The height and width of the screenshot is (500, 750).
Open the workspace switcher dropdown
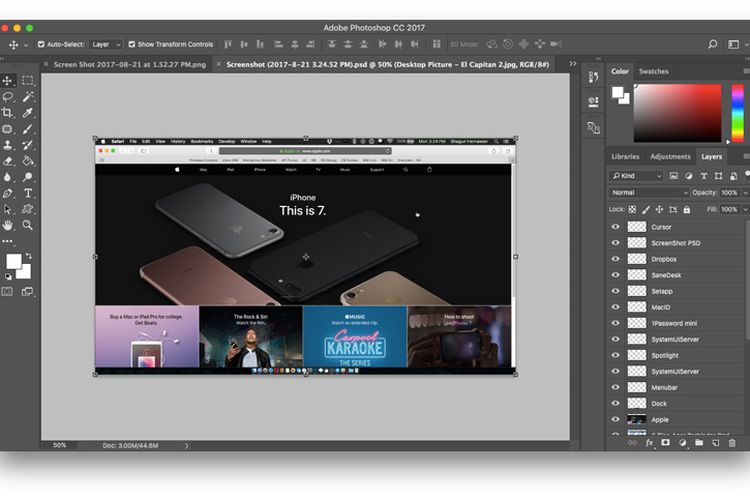(737, 44)
